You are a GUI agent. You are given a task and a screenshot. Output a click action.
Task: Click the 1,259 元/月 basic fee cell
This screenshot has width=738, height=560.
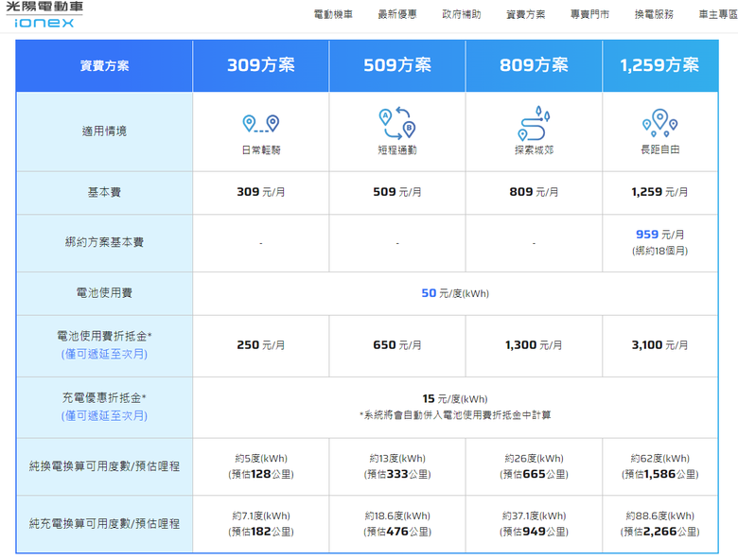[x=659, y=192]
